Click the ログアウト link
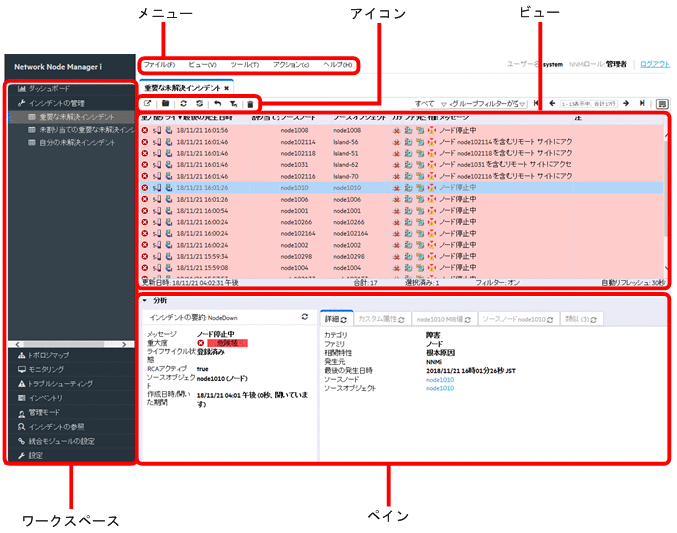 [655, 64]
